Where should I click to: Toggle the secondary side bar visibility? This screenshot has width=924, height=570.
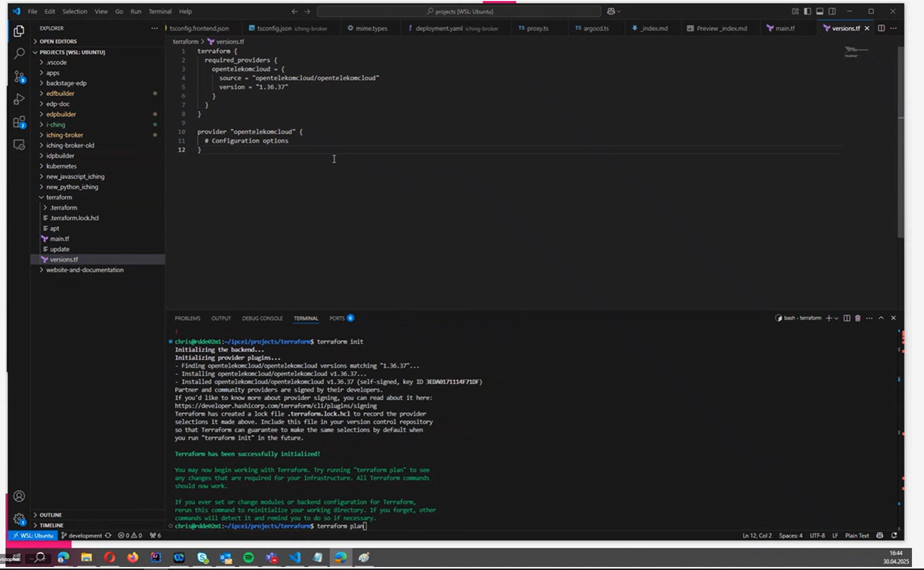(x=832, y=11)
